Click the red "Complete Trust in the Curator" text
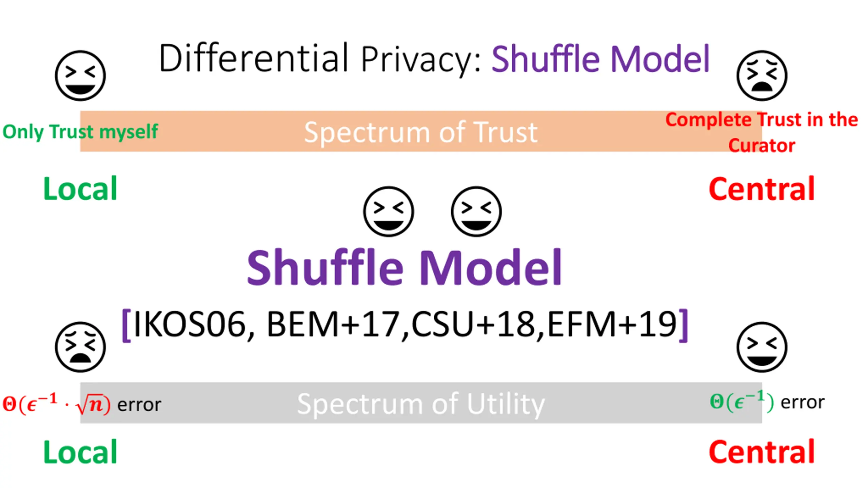Screen dimensions: 868x488 (762, 132)
